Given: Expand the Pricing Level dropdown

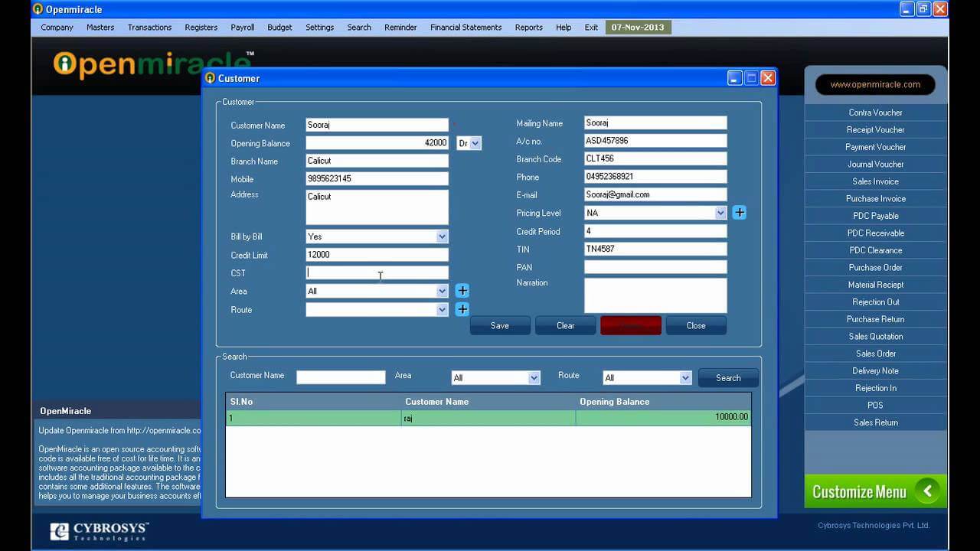Looking at the screenshot, I should pyautogui.click(x=720, y=213).
